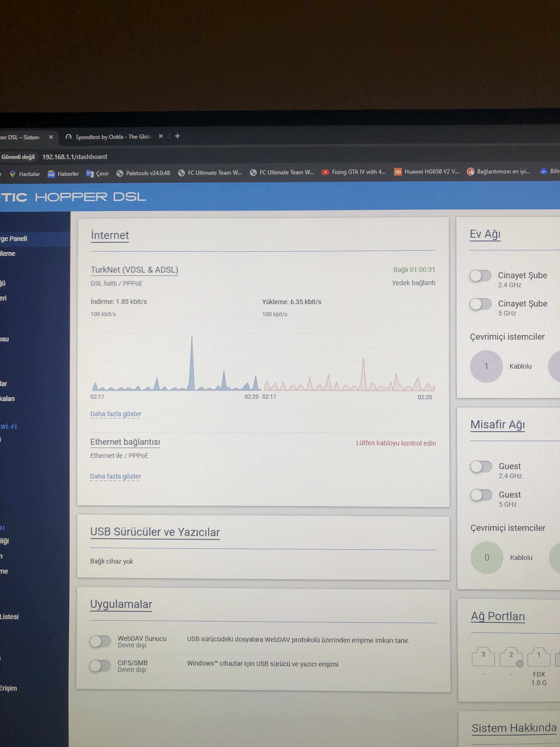Toggle Cinayet Şube 5 GHz Wi-Fi
This screenshot has width=560, height=747.
point(481,304)
